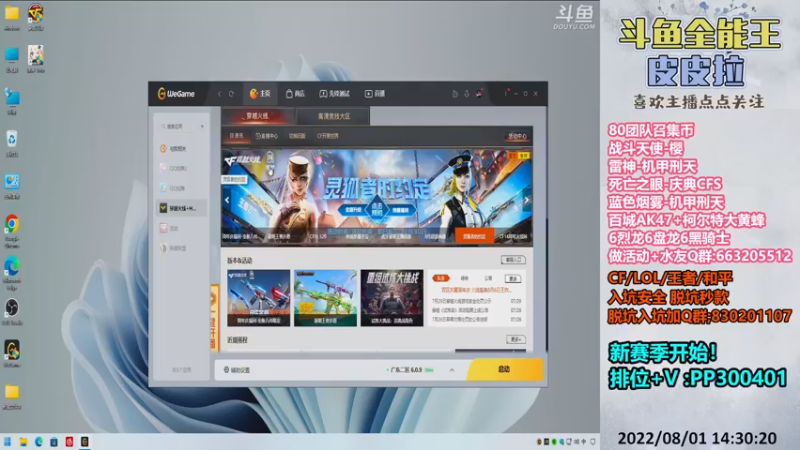Select second news category tab
The width and height of the screenshot is (800, 450).
click(x=464, y=278)
